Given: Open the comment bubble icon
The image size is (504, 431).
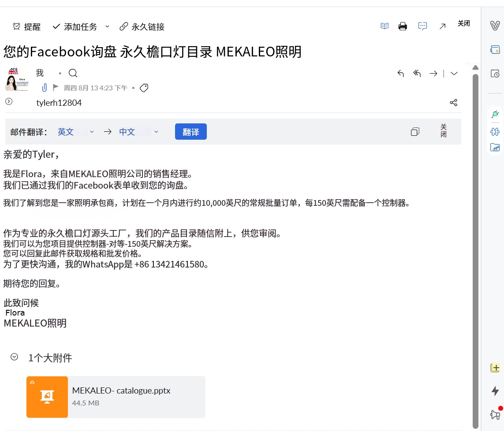Looking at the screenshot, I should [x=422, y=26].
